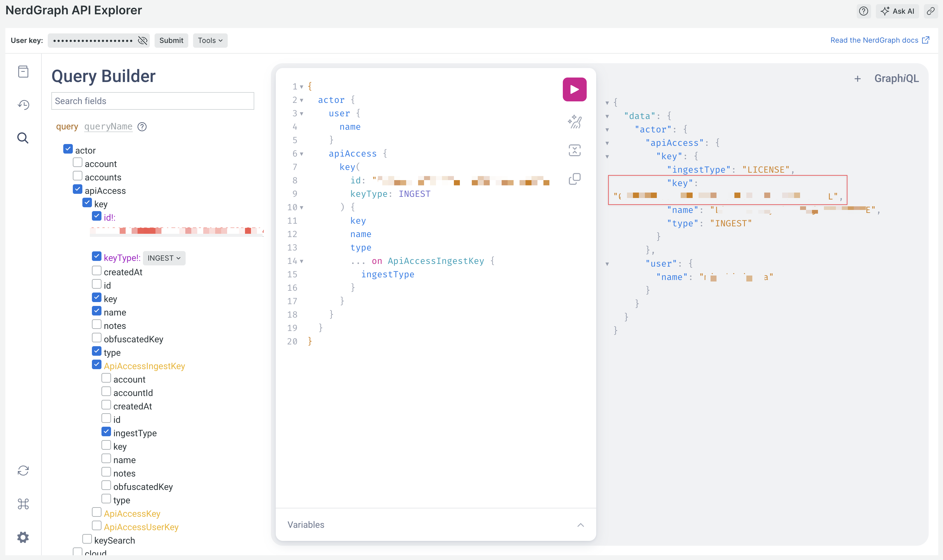
Task: Open the keyType INGEST dropdown
Action: 164,258
